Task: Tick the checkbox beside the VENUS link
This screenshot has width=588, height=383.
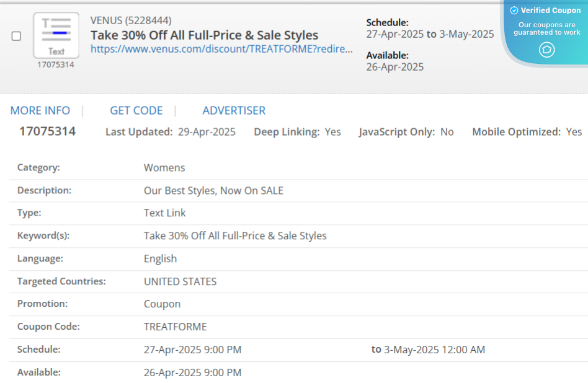Action: click(x=17, y=37)
